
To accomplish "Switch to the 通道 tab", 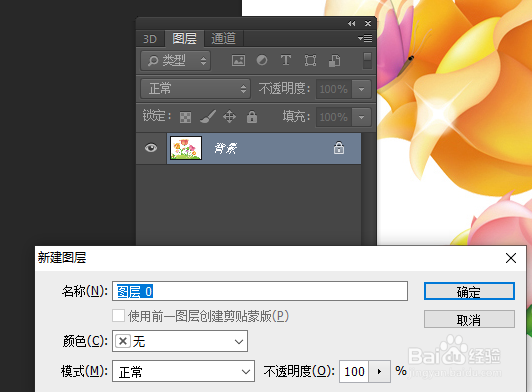I will [223, 38].
